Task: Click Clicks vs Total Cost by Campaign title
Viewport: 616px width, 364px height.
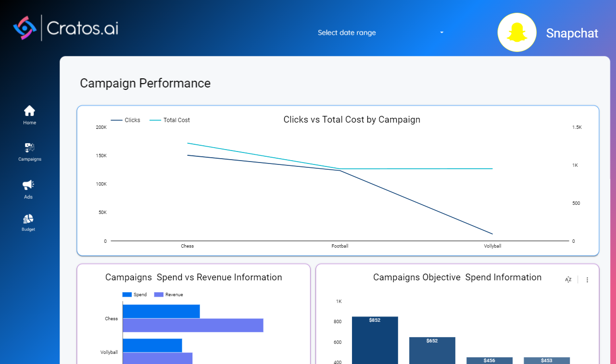Action: point(352,120)
